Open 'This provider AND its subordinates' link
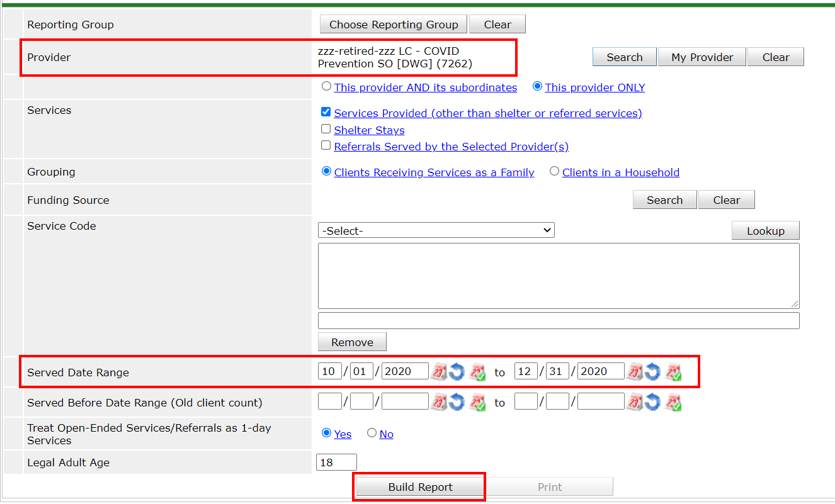The image size is (835, 504). tap(426, 87)
